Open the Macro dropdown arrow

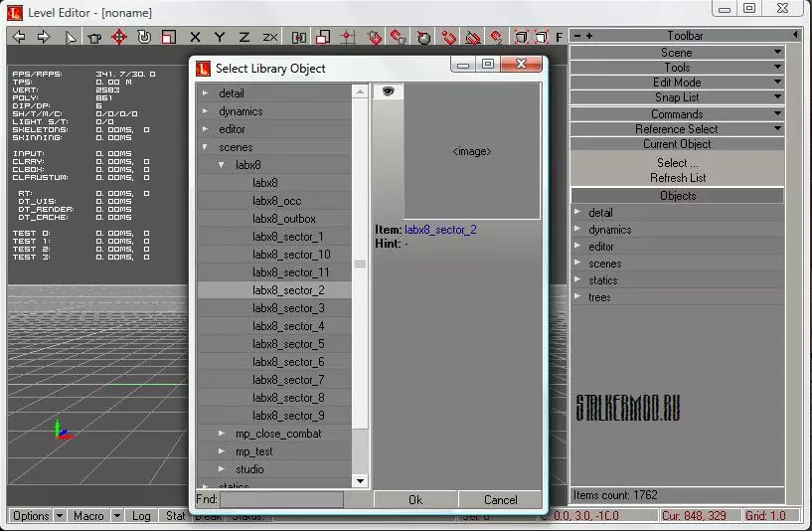pyautogui.click(x=117, y=516)
